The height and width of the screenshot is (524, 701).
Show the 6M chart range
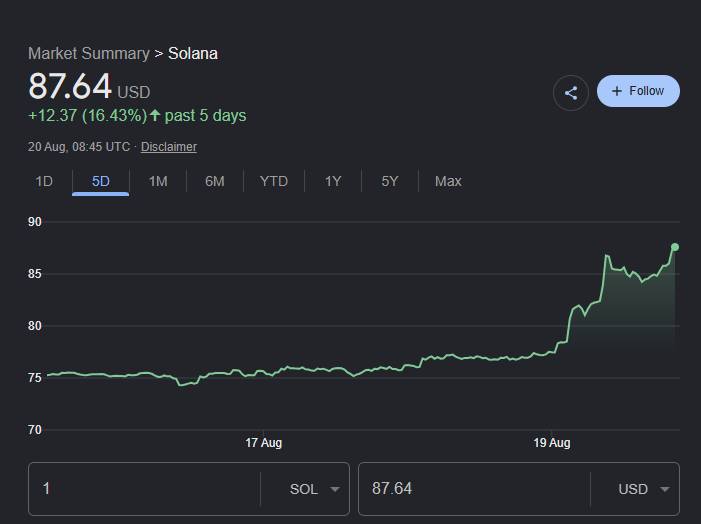pos(215,181)
